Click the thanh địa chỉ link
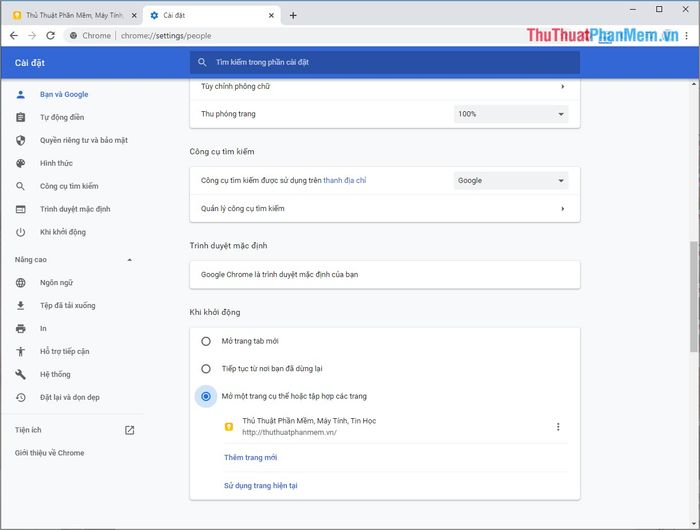The image size is (700, 530). pyautogui.click(x=345, y=180)
